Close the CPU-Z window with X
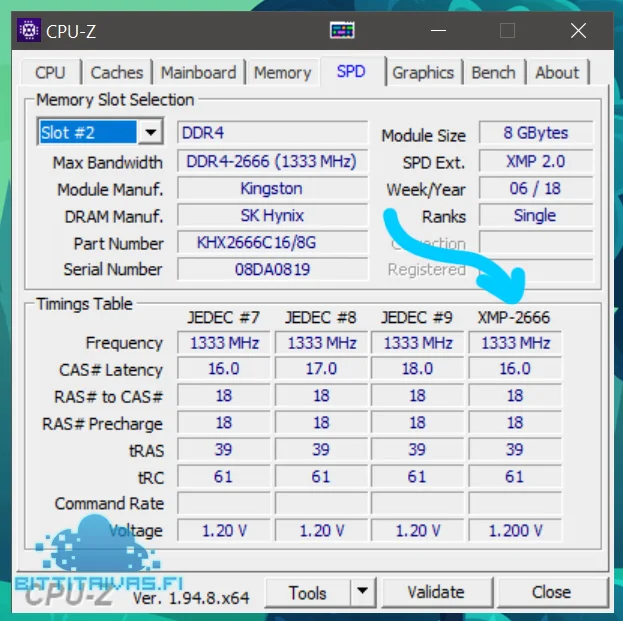 tap(579, 30)
